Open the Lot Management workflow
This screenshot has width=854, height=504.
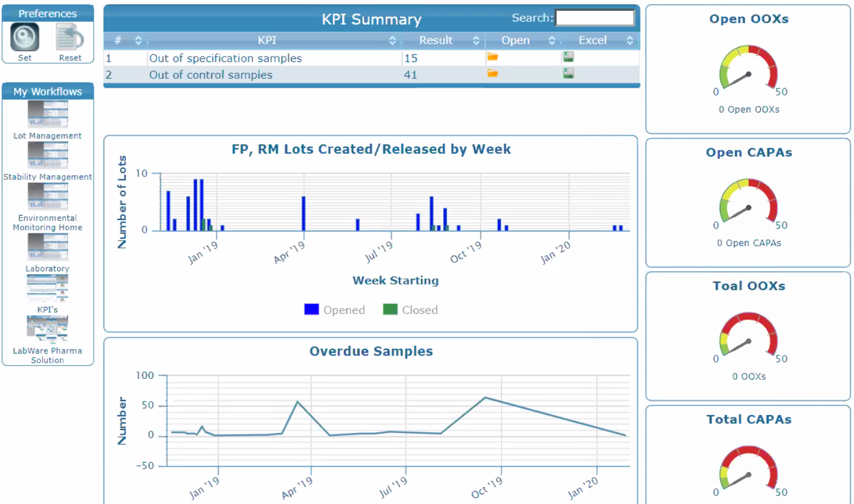48,115
